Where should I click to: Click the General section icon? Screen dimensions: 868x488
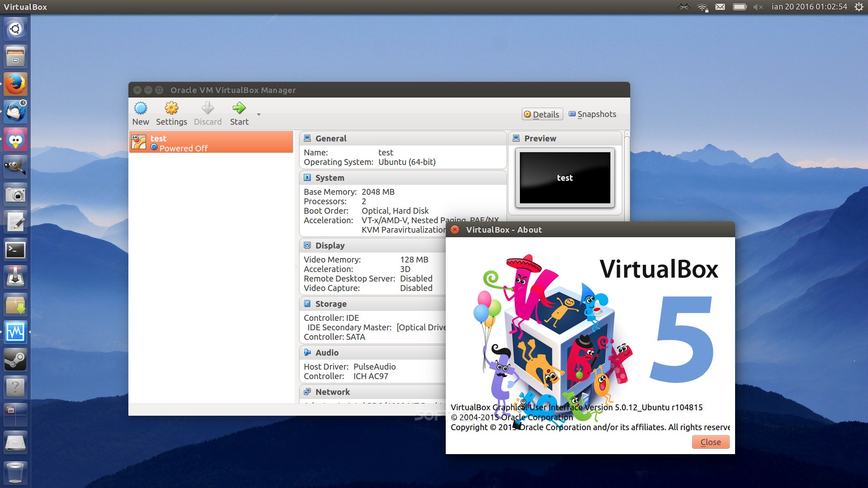click(x=307, y=138)
